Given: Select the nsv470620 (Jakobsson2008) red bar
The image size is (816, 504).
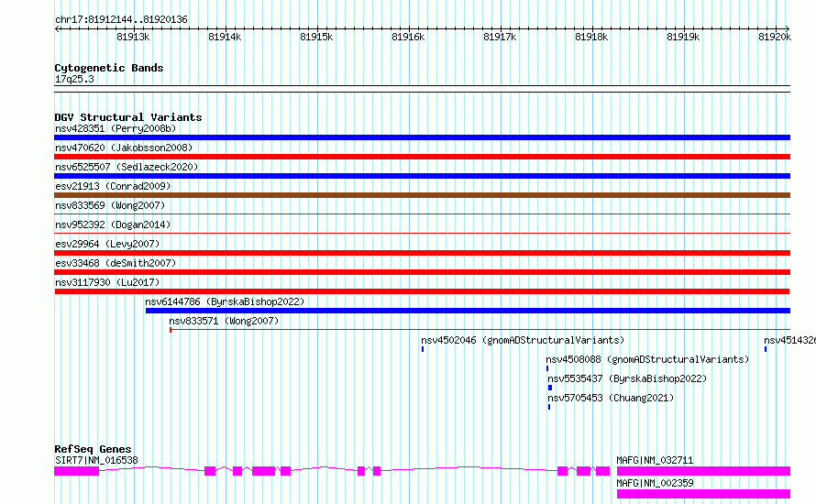Looking at the screenshot, I should [x=422, y=157].
